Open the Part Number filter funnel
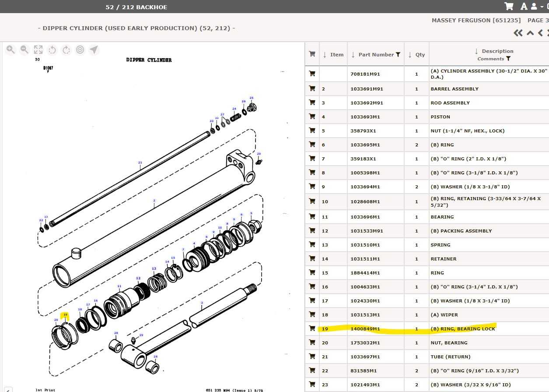549x392 pixels. (x=398, y=55)
